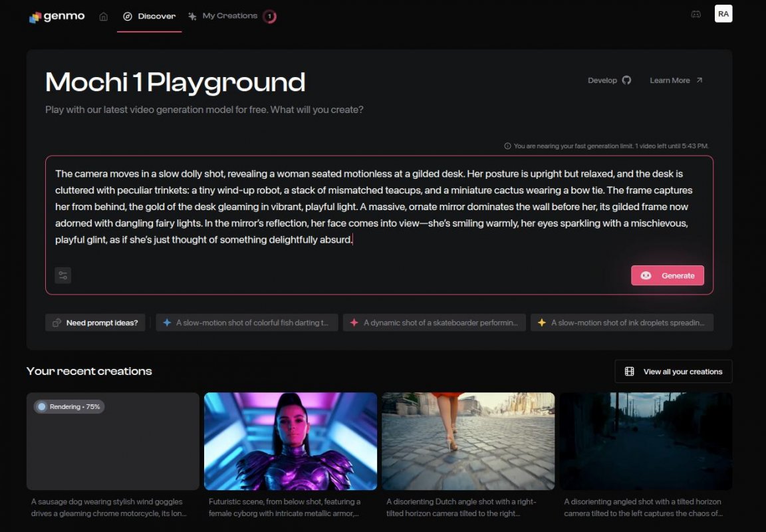Click the Need prompt ideas? button

point(95,323)
